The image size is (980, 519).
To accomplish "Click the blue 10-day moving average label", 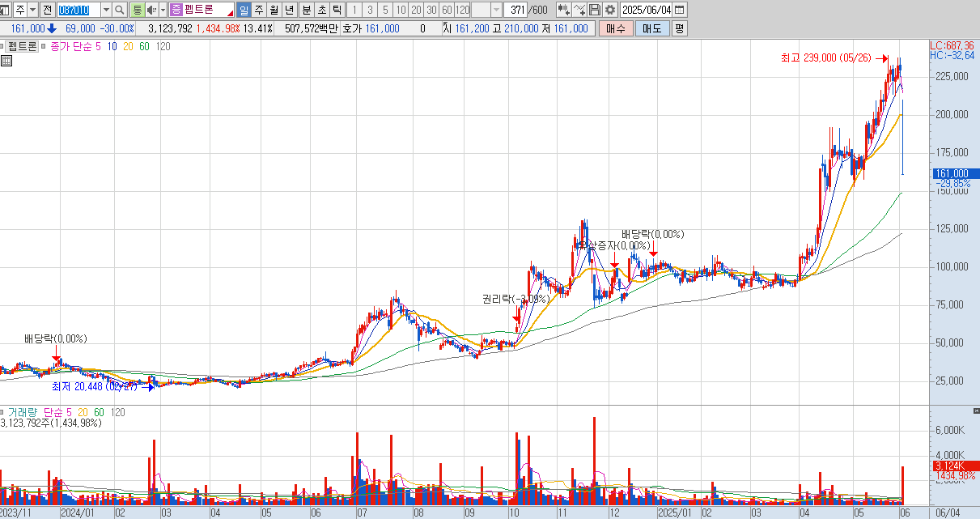I will (x=112, y=46).
